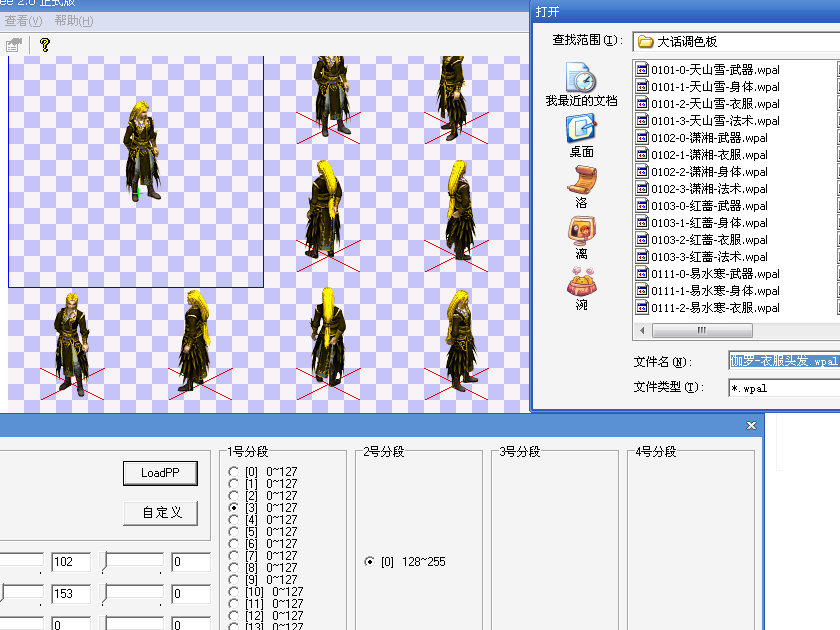Select radio [10] 0~127 in 1号分段
Screen dimensions: 840x630
click(233, 591)
